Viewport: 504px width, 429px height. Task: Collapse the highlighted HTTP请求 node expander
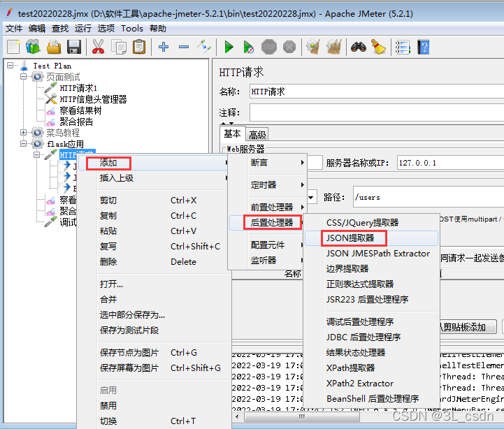pyautogui.click(x=37, y=155)
